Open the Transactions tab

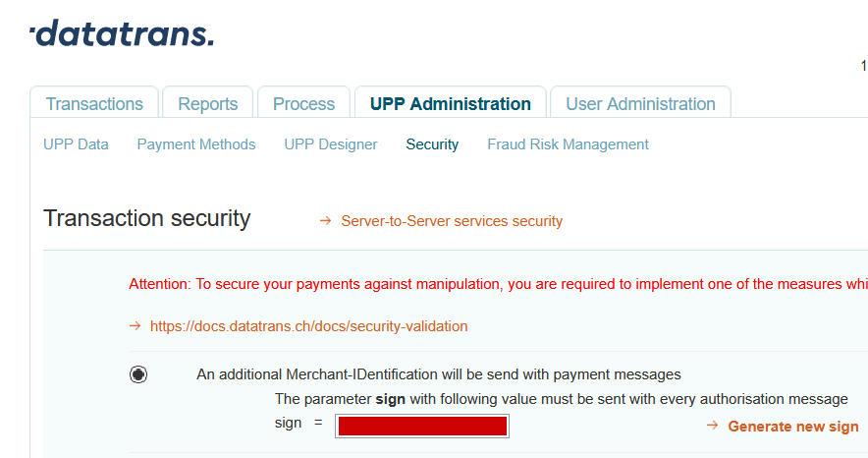click(94, 103)
